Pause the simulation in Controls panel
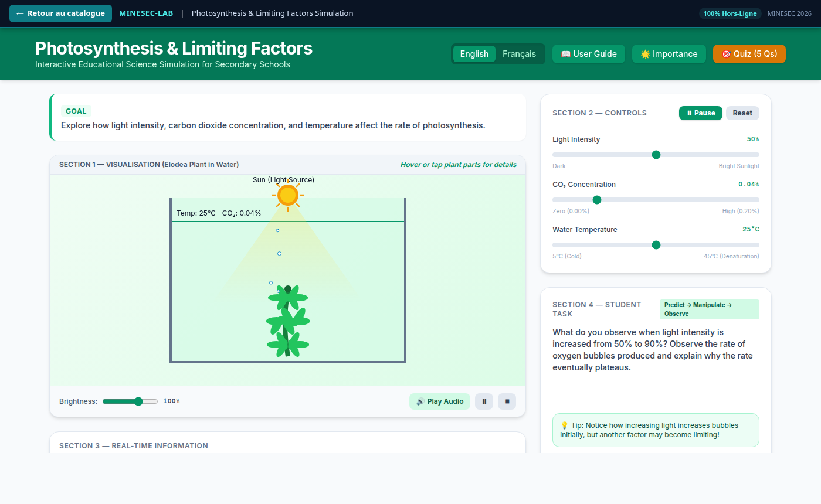The image size is (821, 504). point(701,113)
